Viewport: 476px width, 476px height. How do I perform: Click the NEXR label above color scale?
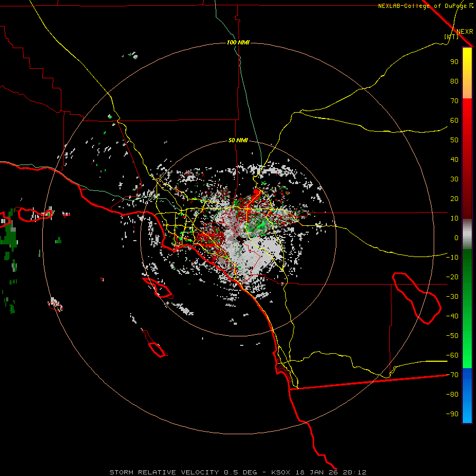[x=464, y=32]
